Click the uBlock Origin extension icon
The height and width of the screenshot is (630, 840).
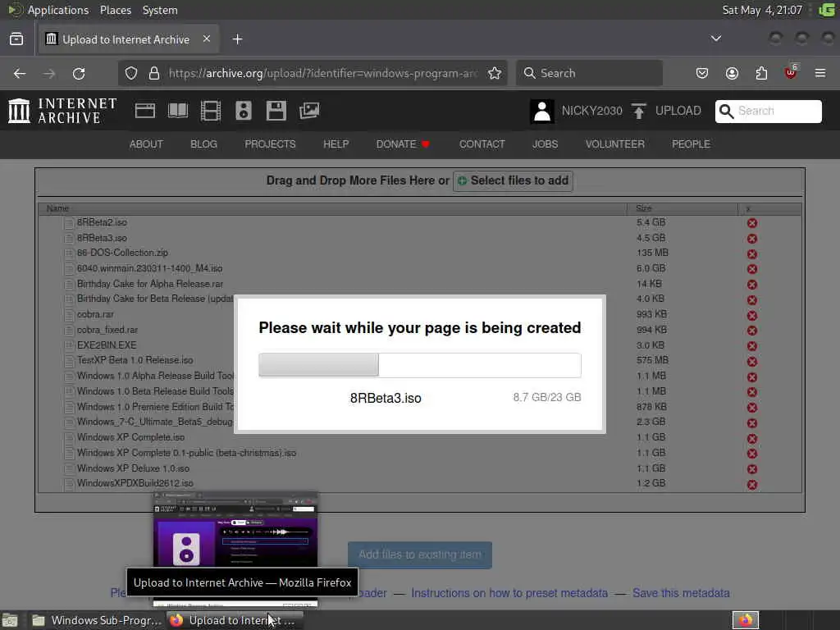[791, 73]
